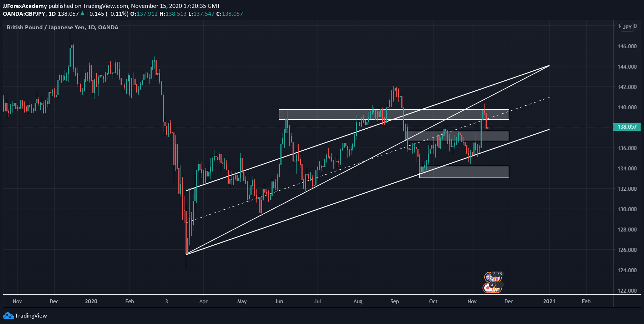Click the 142.000 price axis label
The image size is (644, 324).
[627, 87]
